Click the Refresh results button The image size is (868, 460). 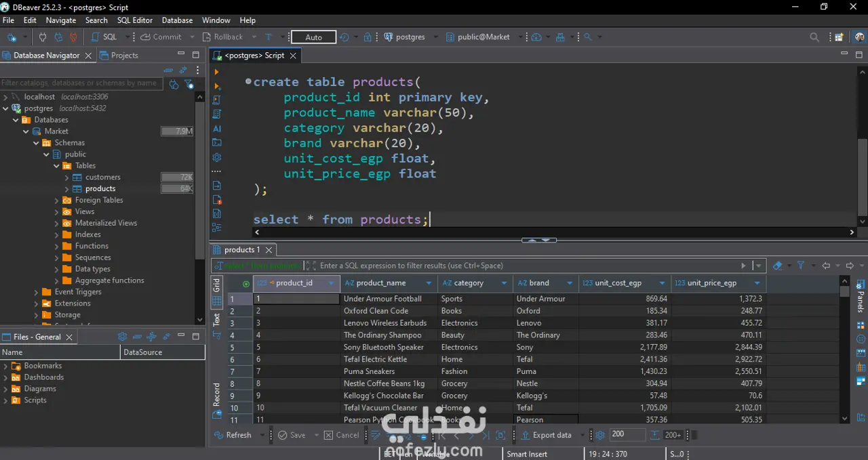click(233, 435)
